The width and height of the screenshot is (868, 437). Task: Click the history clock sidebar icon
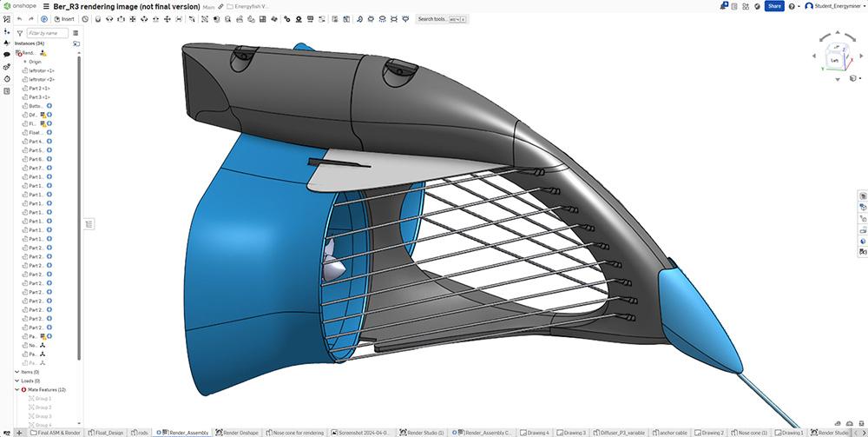click(x=7, y=79)
